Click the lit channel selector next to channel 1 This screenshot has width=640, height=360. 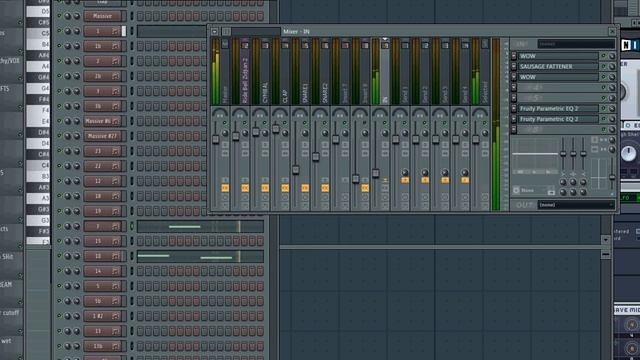(x=124, y=31)
